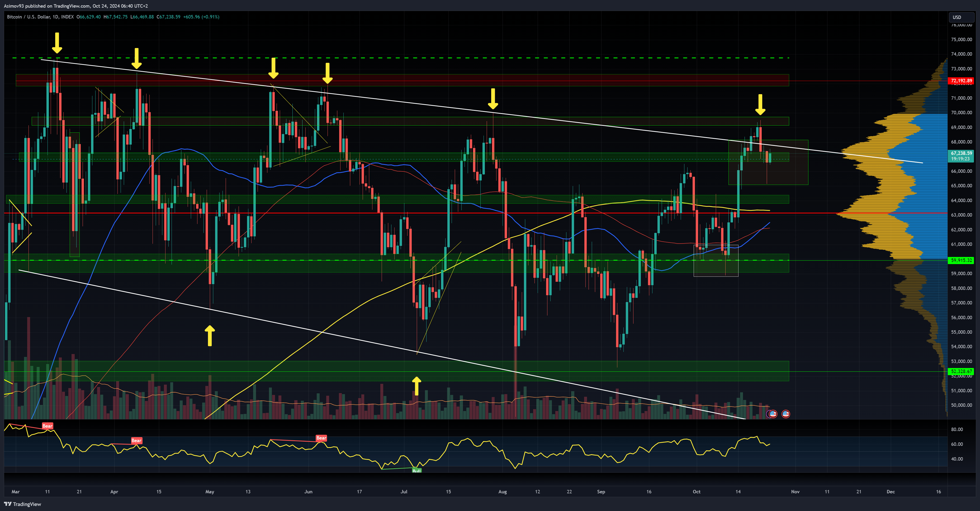
Task: Click the Nov label on time axis
Action: tap(795, 491)
